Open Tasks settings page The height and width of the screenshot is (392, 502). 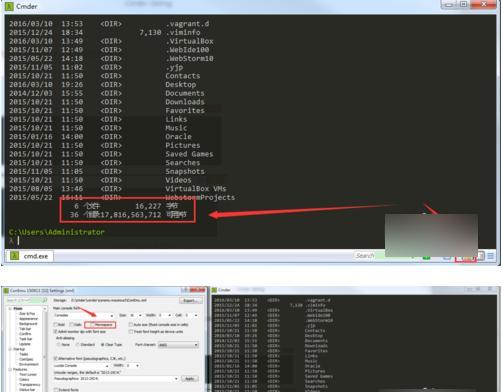[x=24, y=354]
